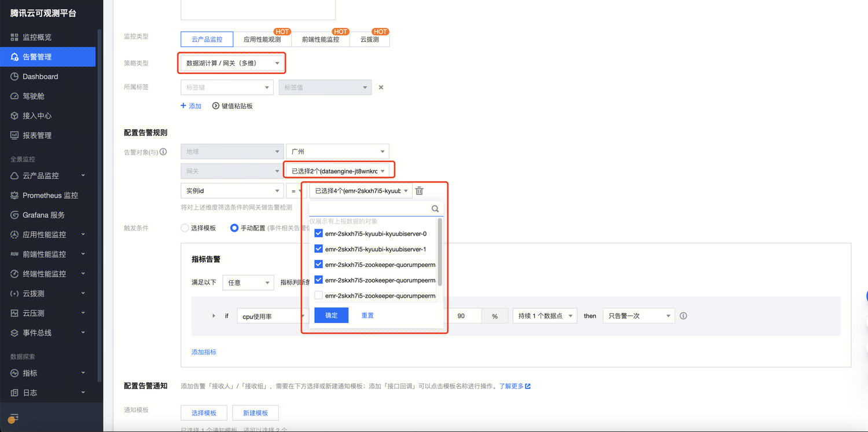Screen dimensions: 868x432
Task: Open the 了解更多 link
Action: [515, 386]
